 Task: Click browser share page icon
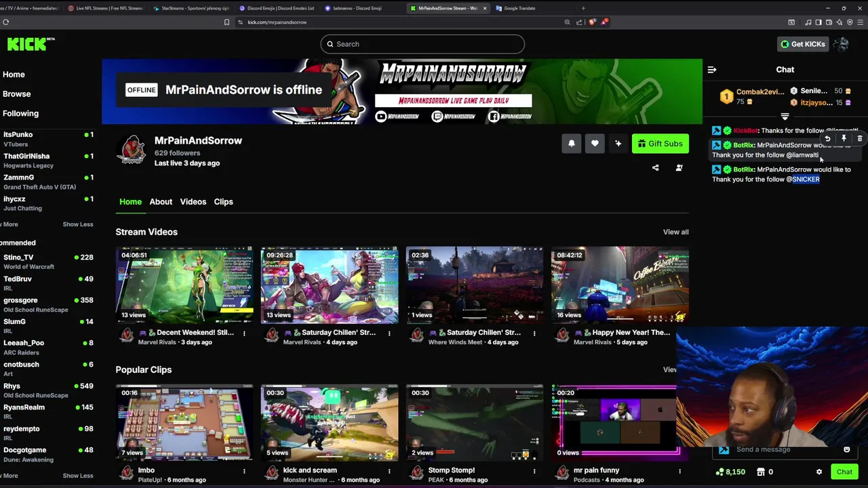coord(579,22)
